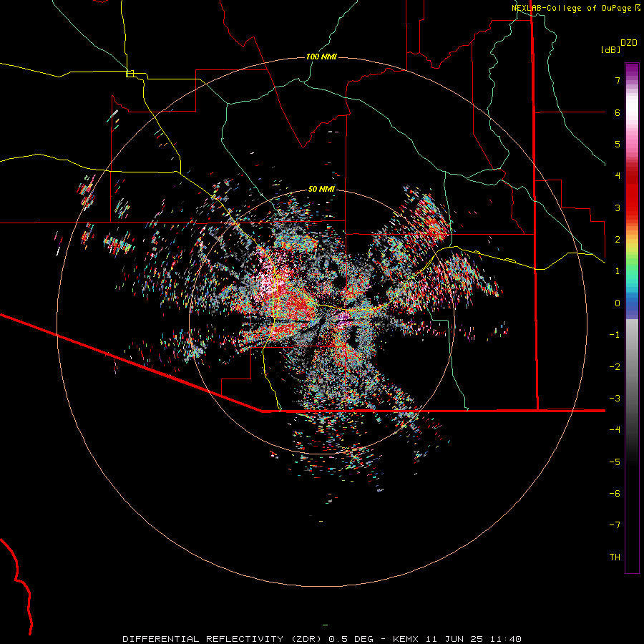Click the 100 NMI range ring label
Viewport: 644px width, 644px height.
tap(321, 57)
